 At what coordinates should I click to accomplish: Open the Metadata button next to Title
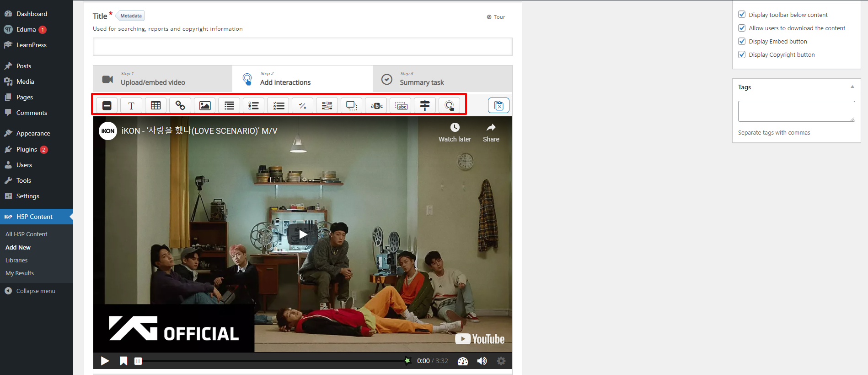point(130,16)
